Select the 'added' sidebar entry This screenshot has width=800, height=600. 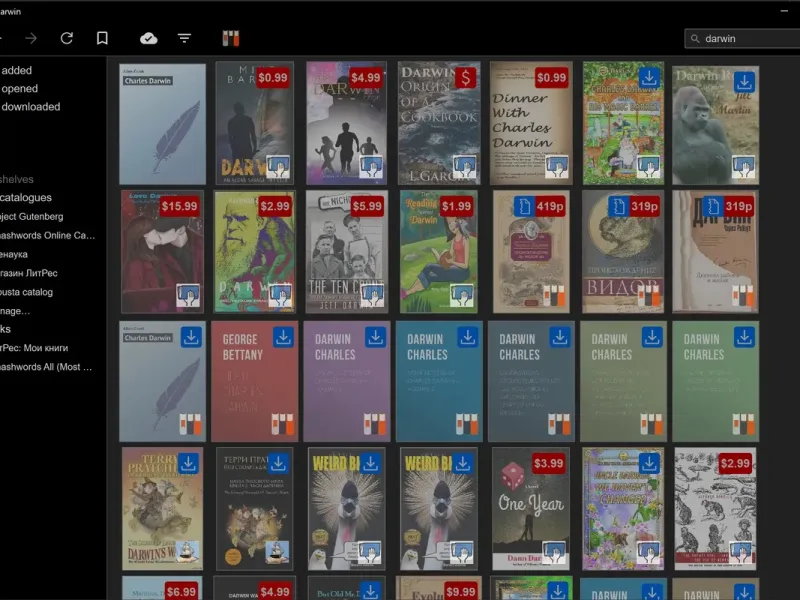pyautogui.click(x=16, y=70)
